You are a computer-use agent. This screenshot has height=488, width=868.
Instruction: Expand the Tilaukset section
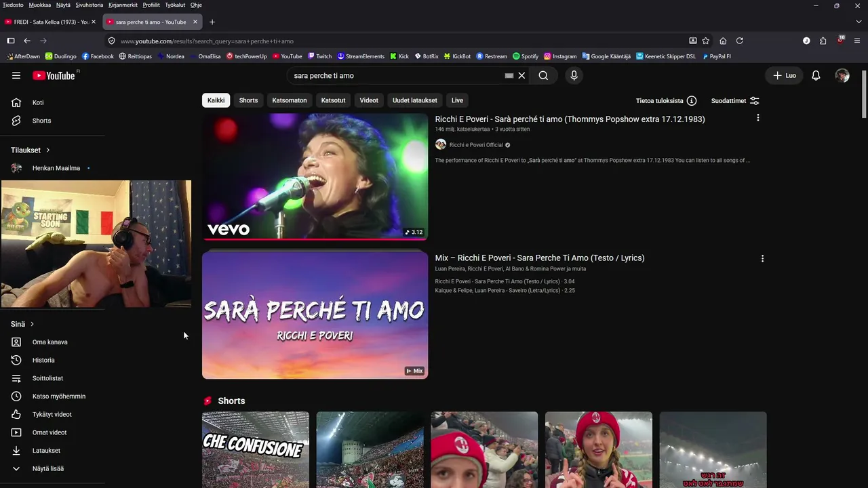[31, 150]
